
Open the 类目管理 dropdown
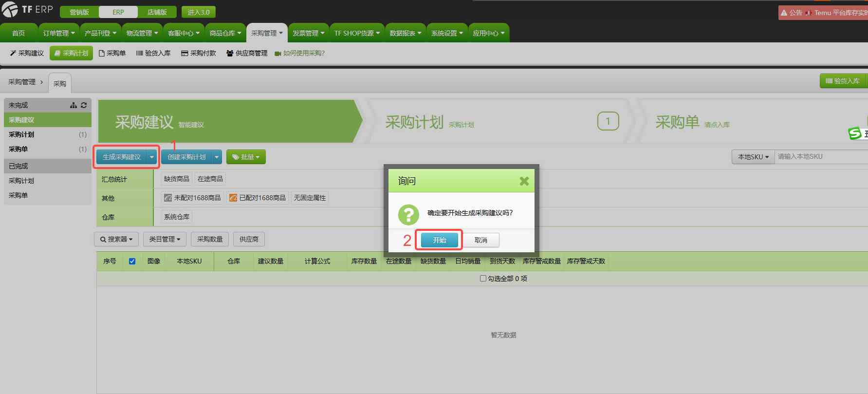(x=165, y=239)
